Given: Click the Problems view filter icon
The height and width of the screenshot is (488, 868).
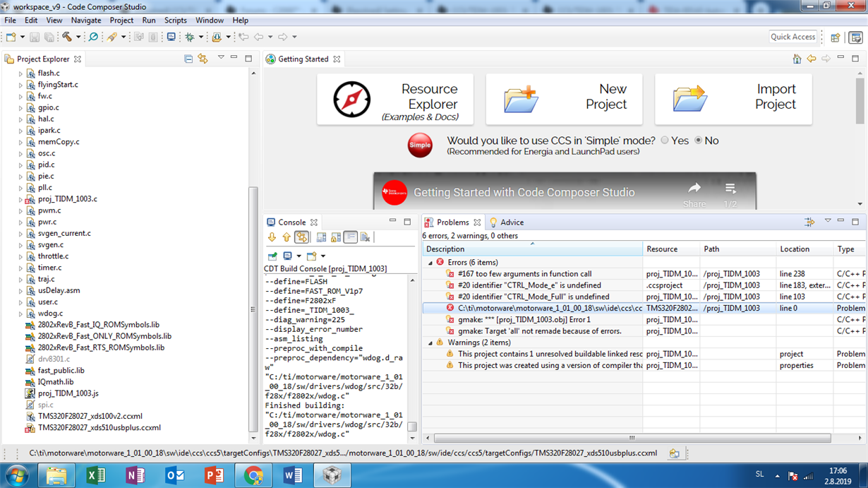Looking at the screenshot, I should point(809,222).
